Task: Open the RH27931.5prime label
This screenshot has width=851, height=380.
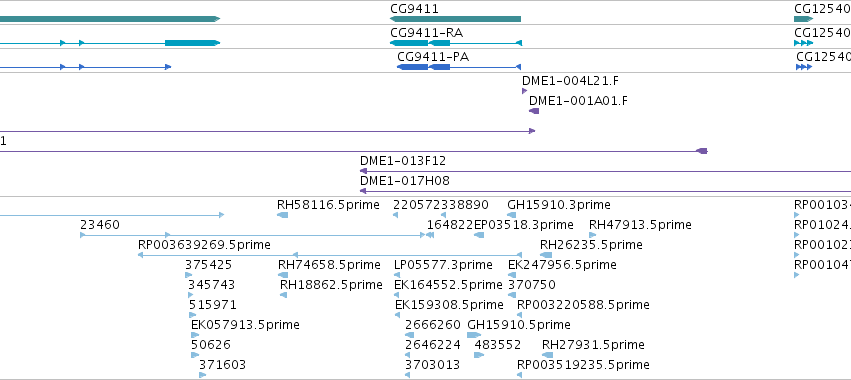Action: (x=593, y=344)
